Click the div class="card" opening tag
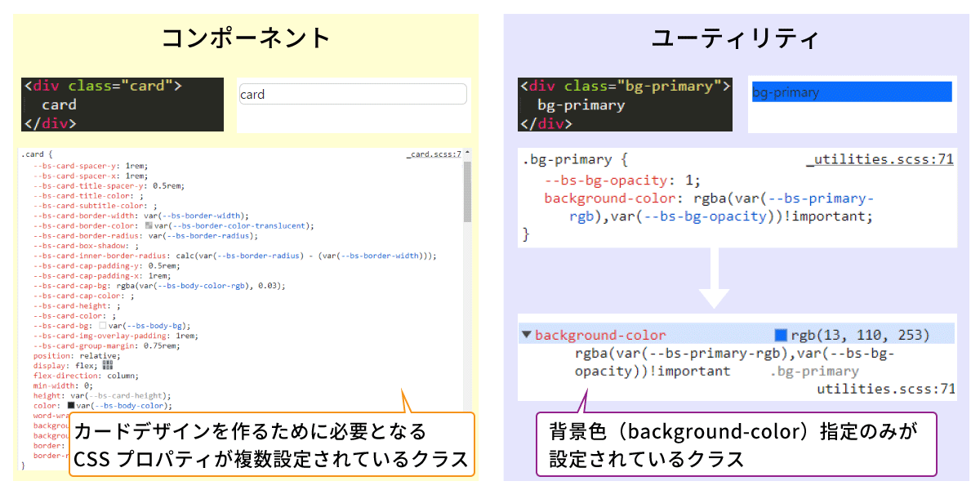Viewport: 980px width, 490px height. 102,85
